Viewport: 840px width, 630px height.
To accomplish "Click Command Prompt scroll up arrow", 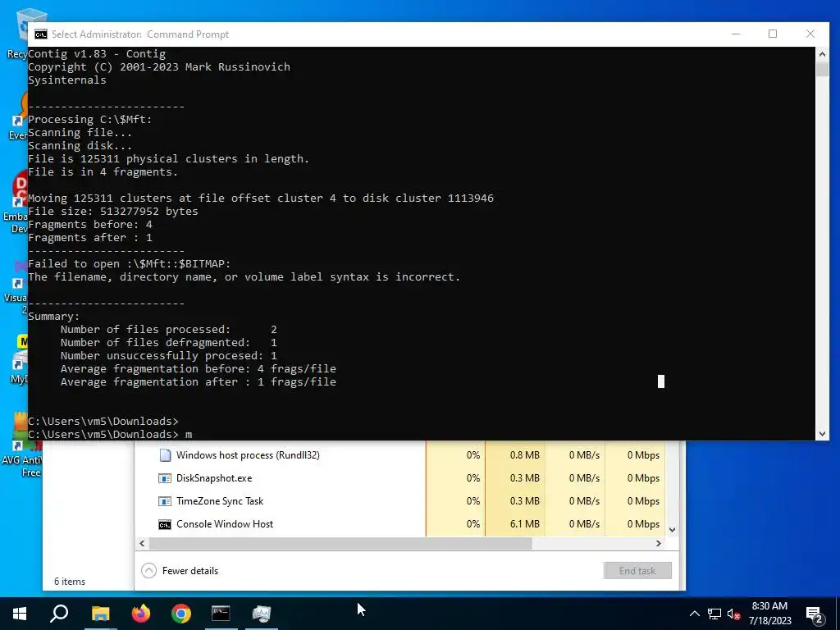I will 822,53.
